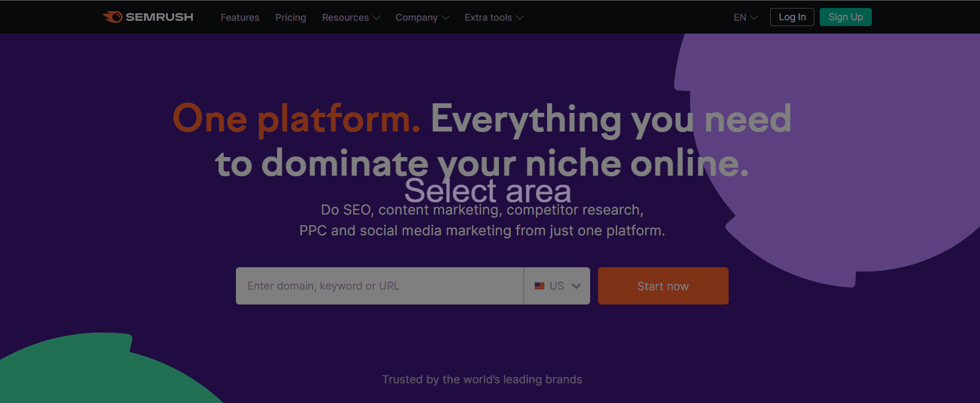Screen dimensions: 980x403
Task: Click the Semrush flame logo icon
Action: (112, 17)
